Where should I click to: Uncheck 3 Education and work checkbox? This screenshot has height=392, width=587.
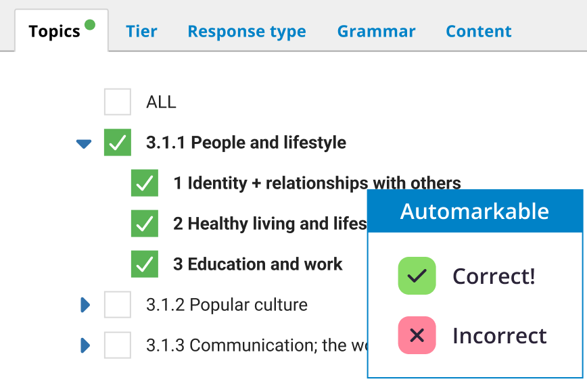(x=145, y=264)
